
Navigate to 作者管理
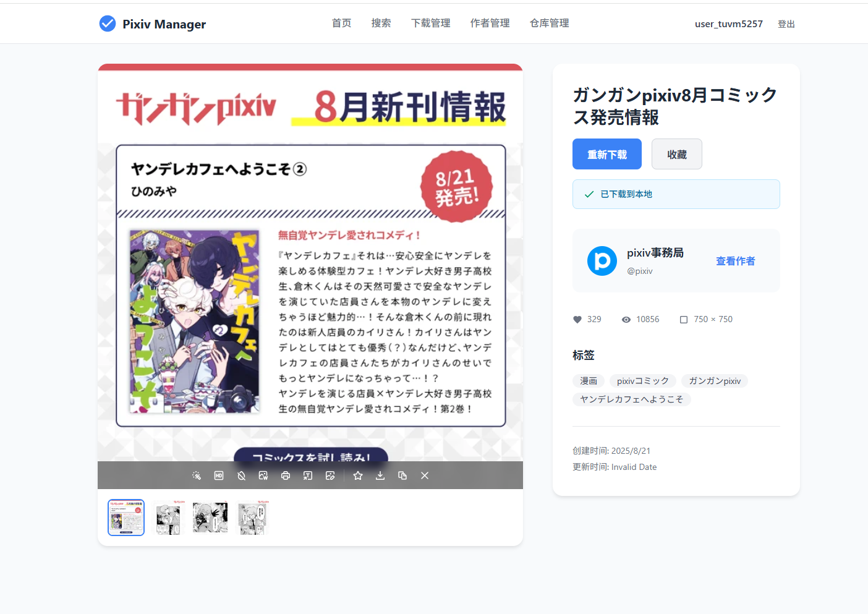click(490, 23)
